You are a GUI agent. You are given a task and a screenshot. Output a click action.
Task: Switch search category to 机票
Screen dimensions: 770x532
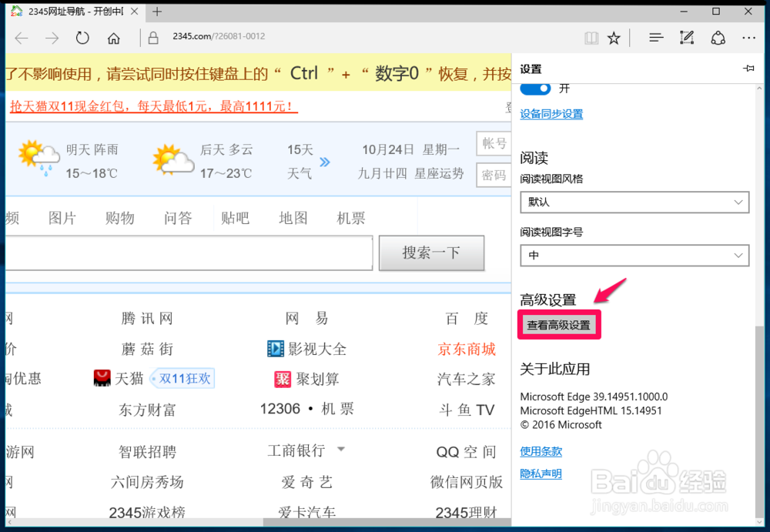pyautogui.click(x=350, y=218)
